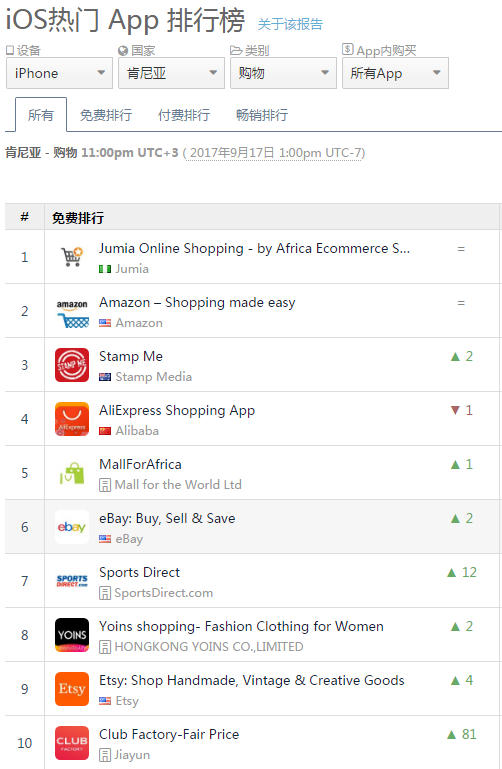The image size is (502, 769).
Task: Select the YOINS black app icon
Action: coord(72,634)
